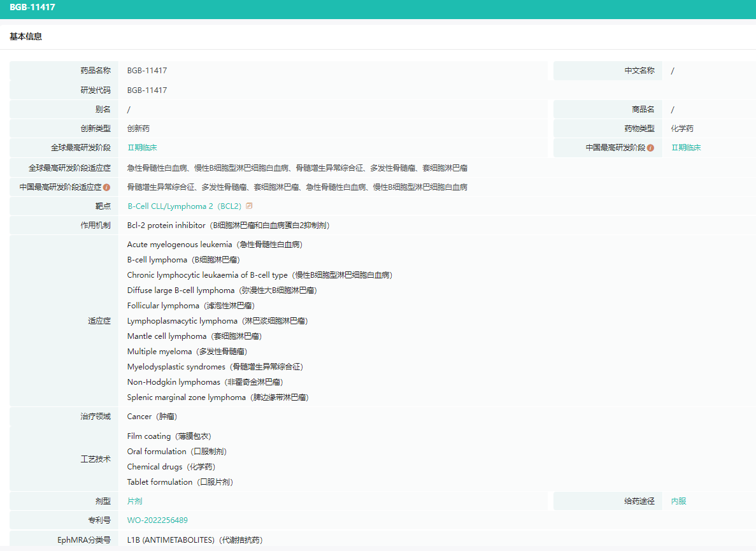The width and height of the screenshot is (756, 551).
Task: Click Cancer (肿瘤) therapeutic area text
Action: (x=152, y=417)
